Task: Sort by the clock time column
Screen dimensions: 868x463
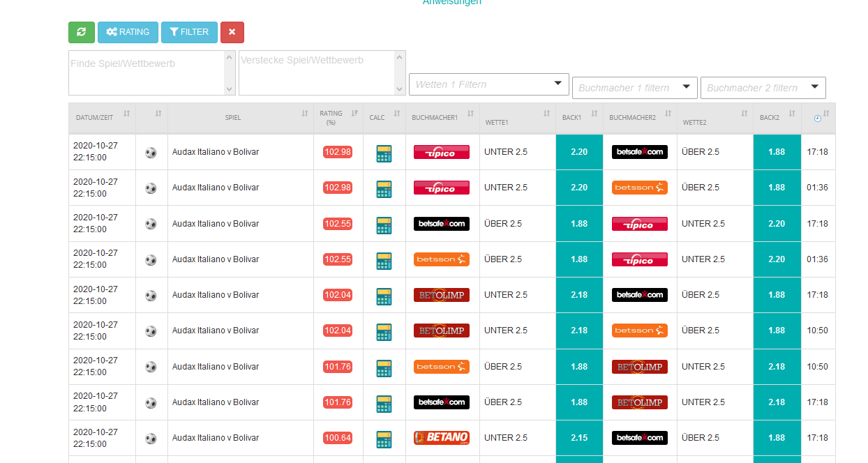Action: 818,118
